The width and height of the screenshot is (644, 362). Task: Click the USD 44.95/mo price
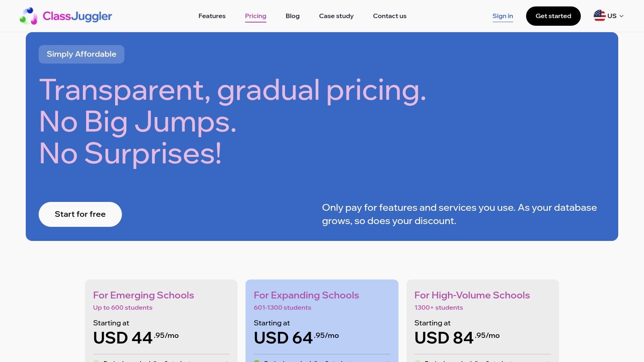pos(136,338)
